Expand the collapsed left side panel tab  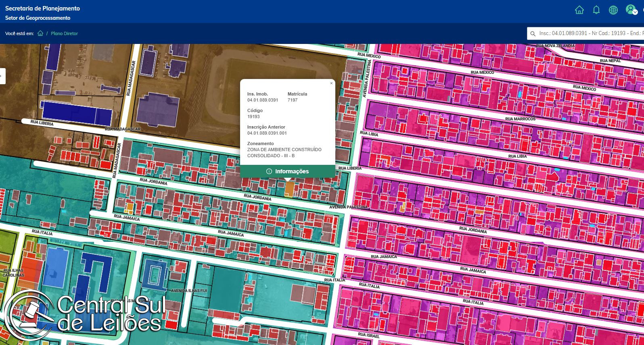pyautogui.click(x=2, y=76)
